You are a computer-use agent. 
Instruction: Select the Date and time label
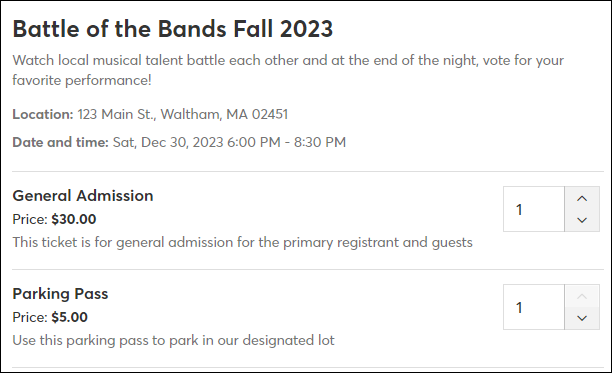[x=60, y=142]
